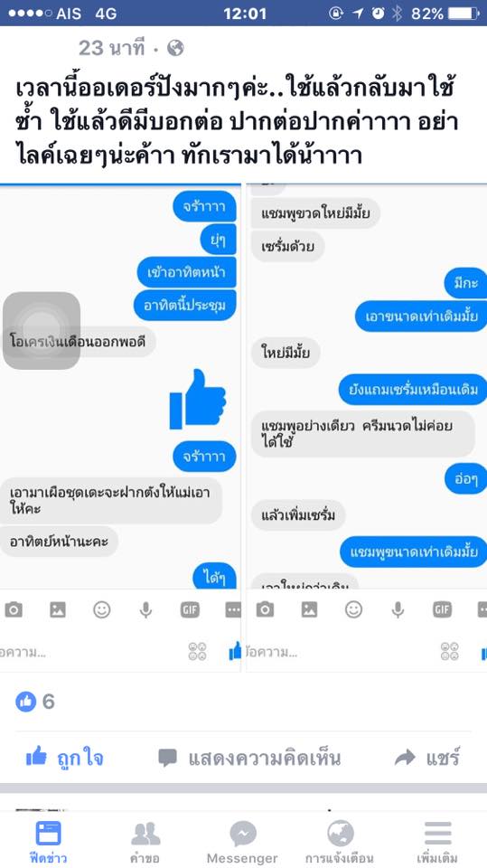Tap the public globe privacy icon
This screenshot has width=487, height=868.
(x=175, y=48)
